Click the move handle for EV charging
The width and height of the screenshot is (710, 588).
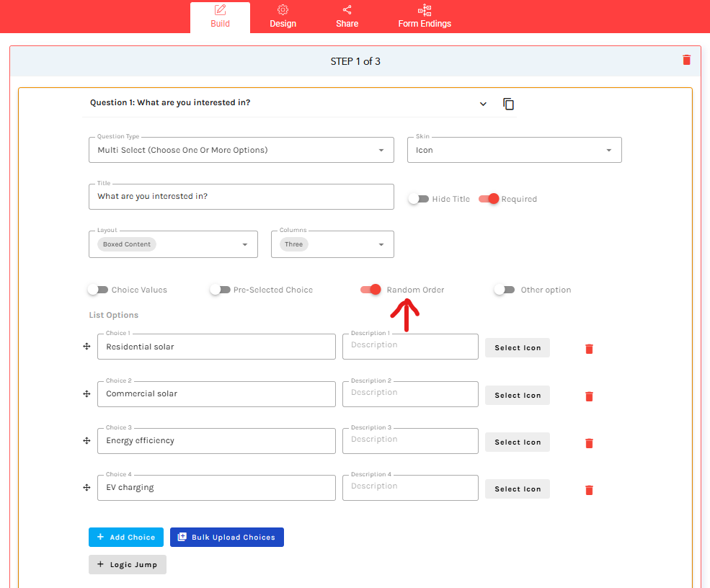click(87, 488)
